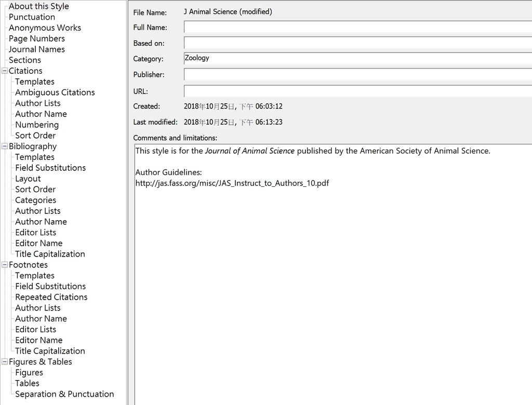Open Title Capitalization under Footnotes
The image size is (532, 405).
pos(50,351)
